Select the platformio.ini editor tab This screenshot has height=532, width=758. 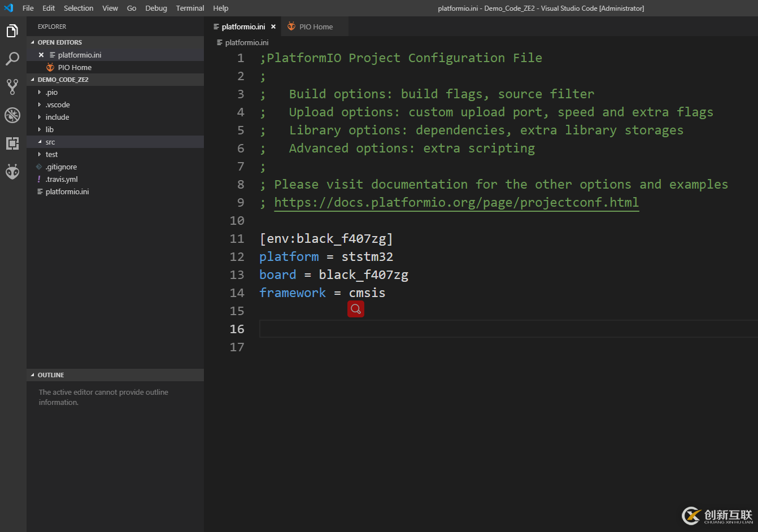coord(243,27)
